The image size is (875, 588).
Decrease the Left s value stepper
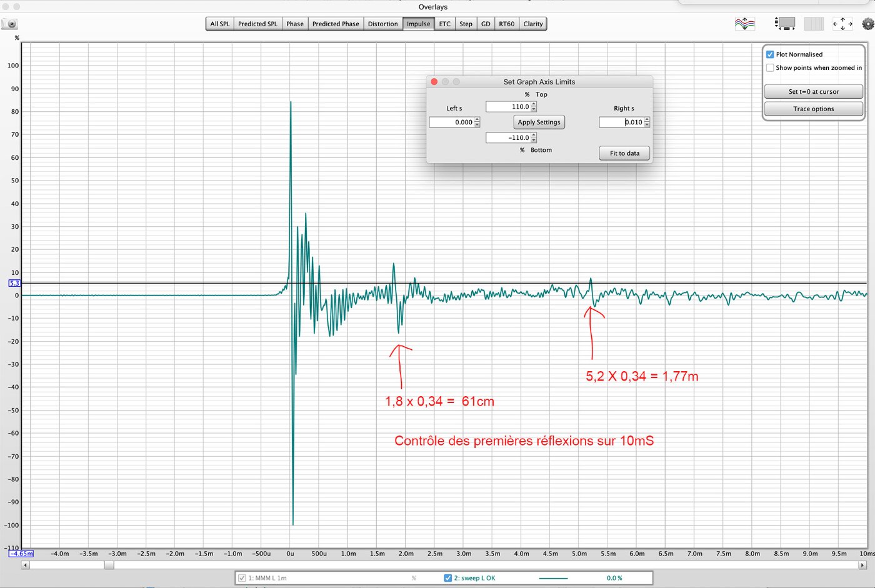tap(477, 125)
